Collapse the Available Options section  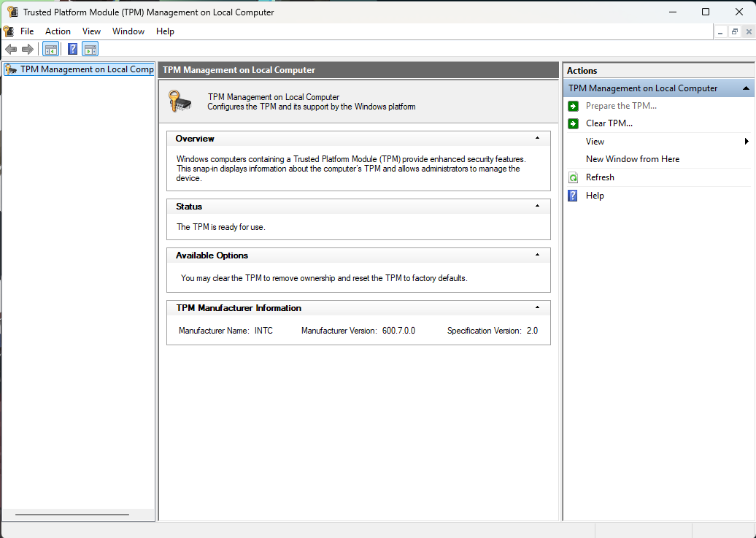(x=537, y=255)
